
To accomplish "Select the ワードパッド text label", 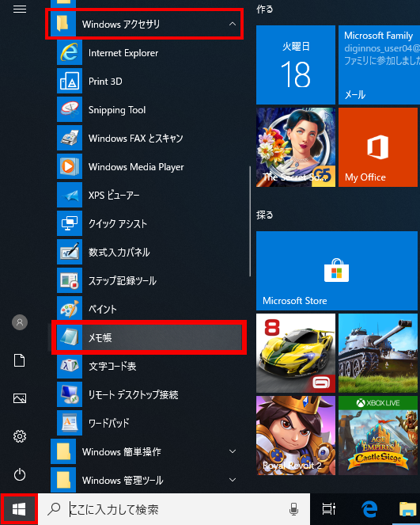I will [x=108, y=423].
